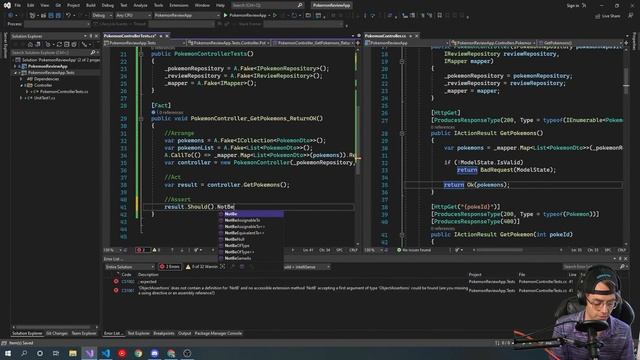This screenshot has width=640, height=360.
Task: Click the feedback icon next to Live Share
Action: click(631, 16)
